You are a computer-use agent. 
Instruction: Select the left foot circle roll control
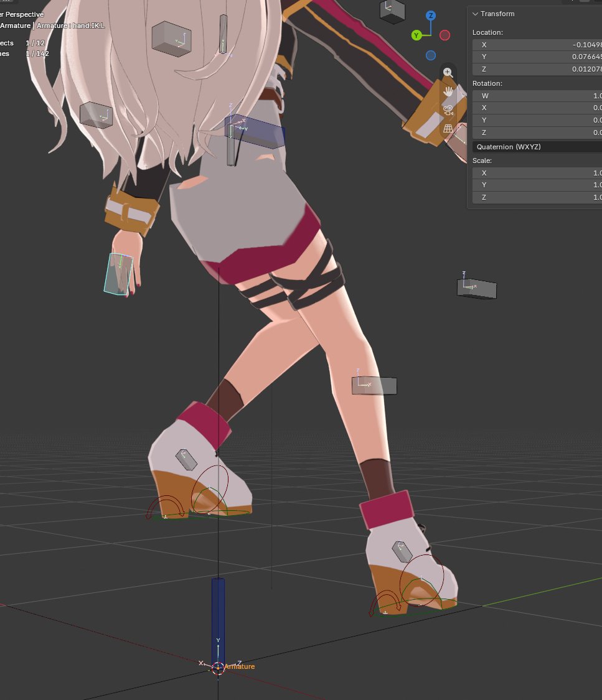coord(210,489)
